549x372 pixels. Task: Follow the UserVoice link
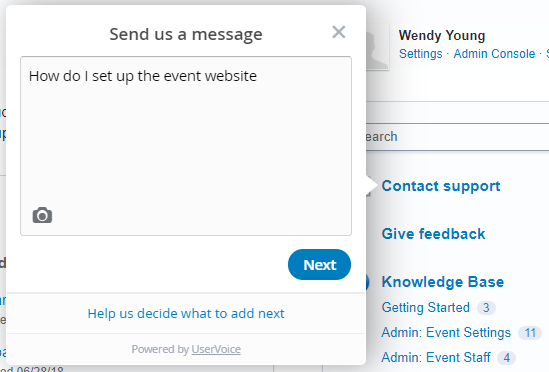click(216, 349)
